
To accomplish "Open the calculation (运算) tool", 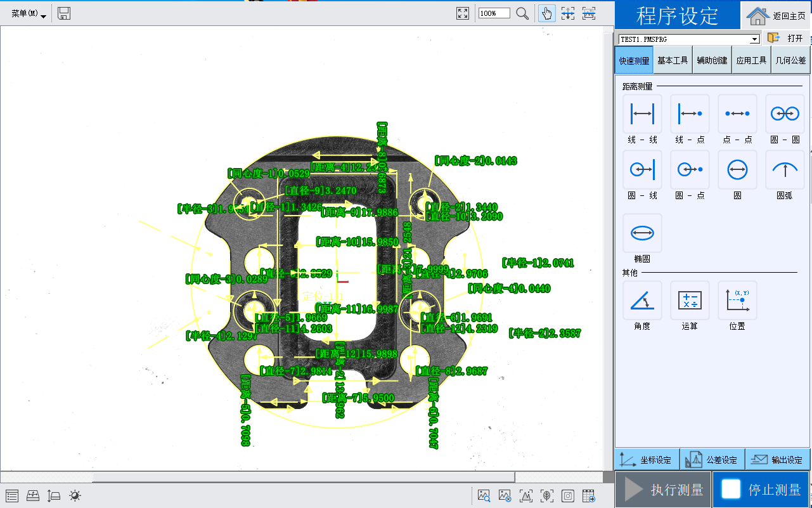I will 690,301.
